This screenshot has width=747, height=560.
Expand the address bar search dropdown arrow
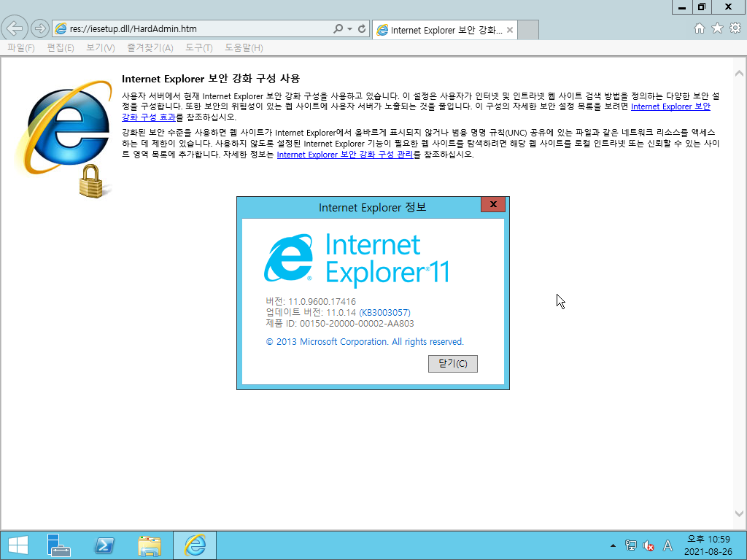pyautogui.click(x=349, y=28)
